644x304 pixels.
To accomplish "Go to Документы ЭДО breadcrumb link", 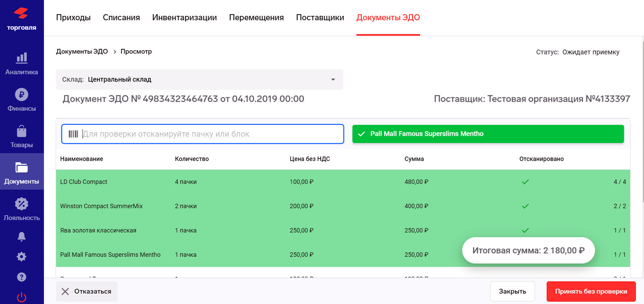I will (82, 51).
